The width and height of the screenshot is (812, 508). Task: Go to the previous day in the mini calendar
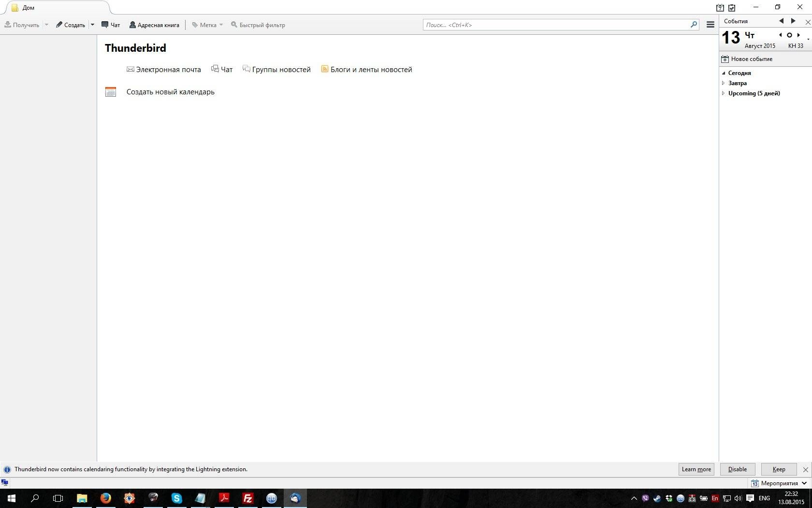(780, 35)
